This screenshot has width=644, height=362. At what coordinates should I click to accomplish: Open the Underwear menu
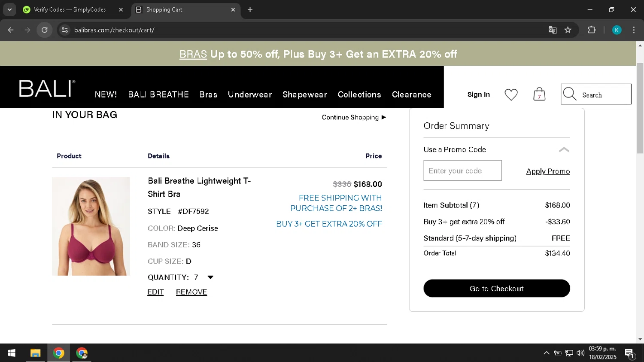pos(250,94)
